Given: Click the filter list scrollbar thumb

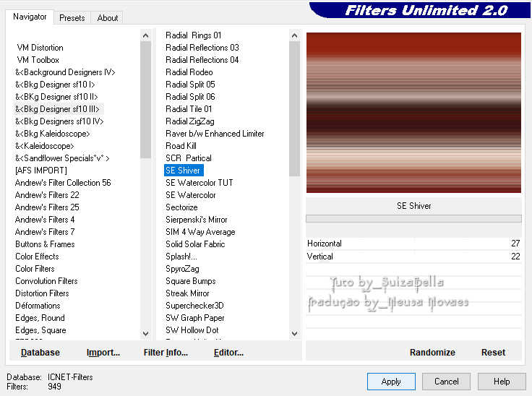Looking at the screenshot, I should pyautogui.click(x=294, y=108).
